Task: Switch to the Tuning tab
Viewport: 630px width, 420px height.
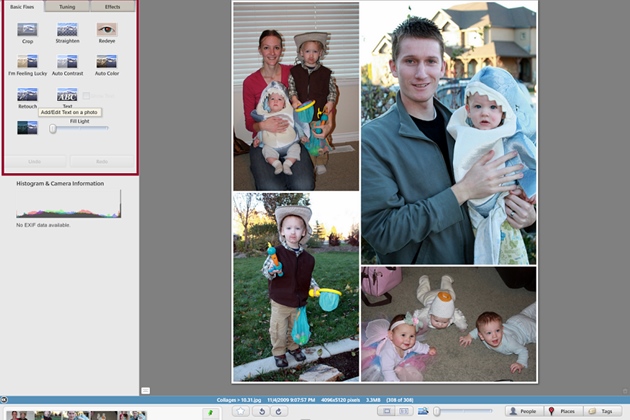Action: 67,7
